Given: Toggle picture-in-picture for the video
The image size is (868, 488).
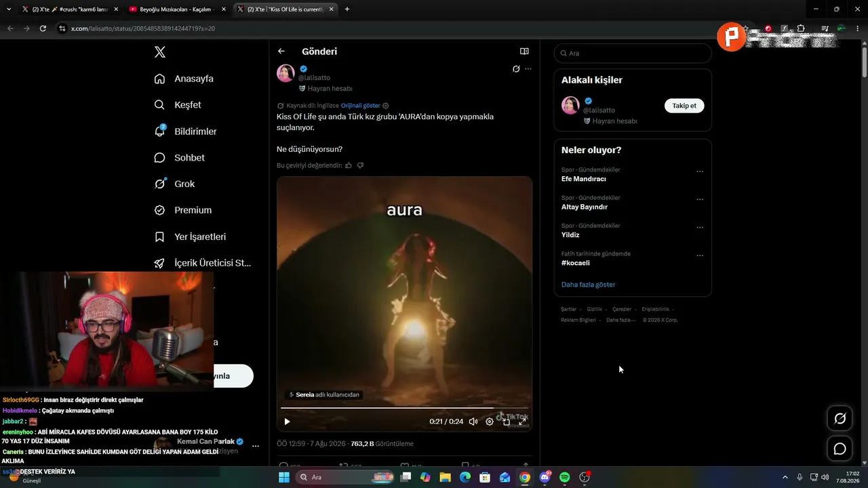Looking at the screenshot, I should tap(506, 422).
